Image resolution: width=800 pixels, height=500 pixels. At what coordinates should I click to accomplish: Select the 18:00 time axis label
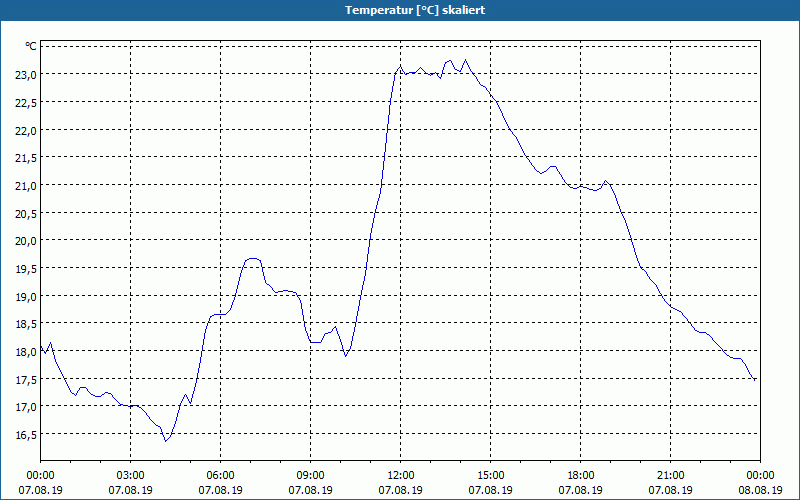580,475
